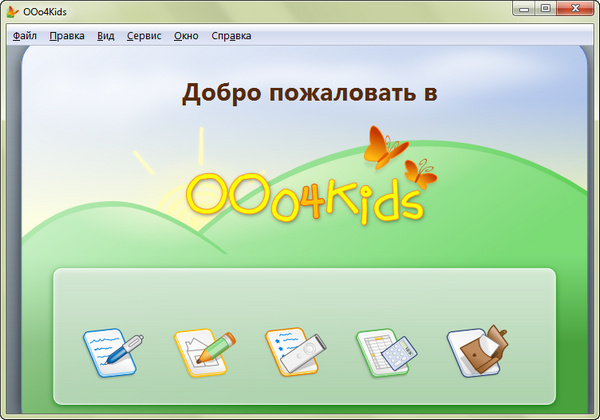Viewport: 600px width, 420px height.
Task: Open the Файл menu
Action: pos(25,36)
